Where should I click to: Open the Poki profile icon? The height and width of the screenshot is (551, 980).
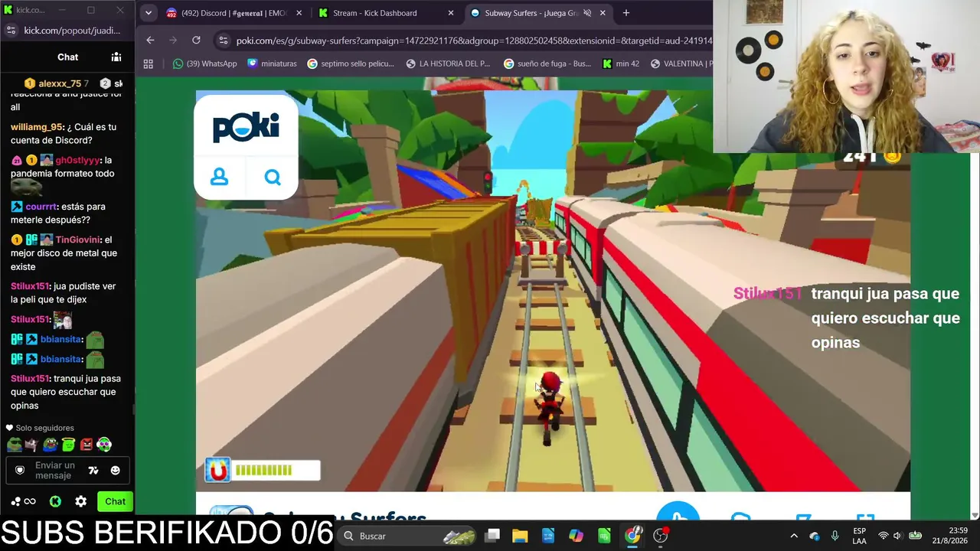pyautogui.click(x=219, y=178)
